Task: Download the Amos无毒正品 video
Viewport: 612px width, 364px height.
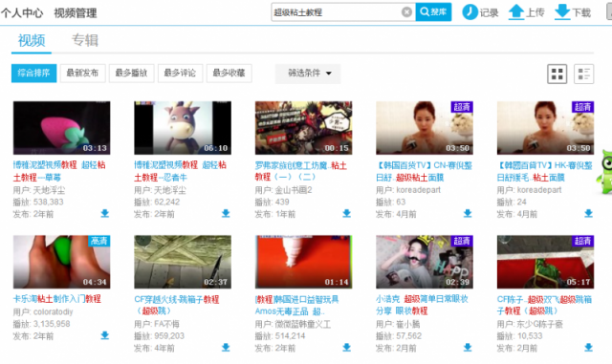Action: (x=346, y=347)
